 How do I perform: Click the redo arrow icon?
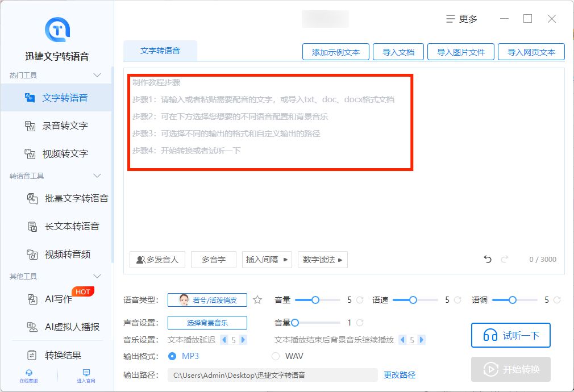click(505, 260)
